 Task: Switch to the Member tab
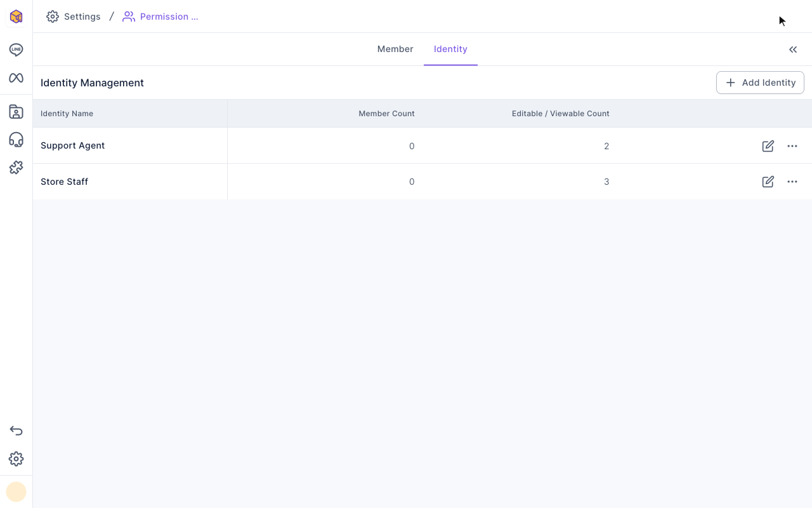point(395,49)
